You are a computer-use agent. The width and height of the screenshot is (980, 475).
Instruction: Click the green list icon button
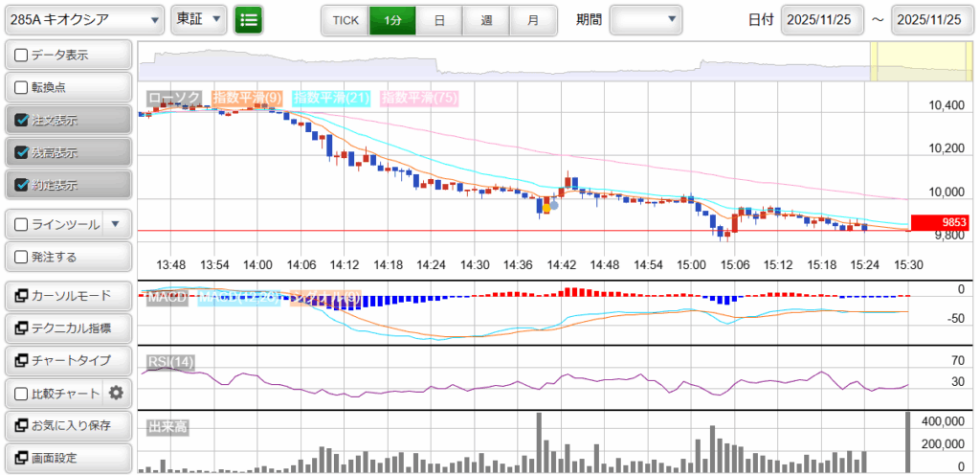click(x=249, y=19)
